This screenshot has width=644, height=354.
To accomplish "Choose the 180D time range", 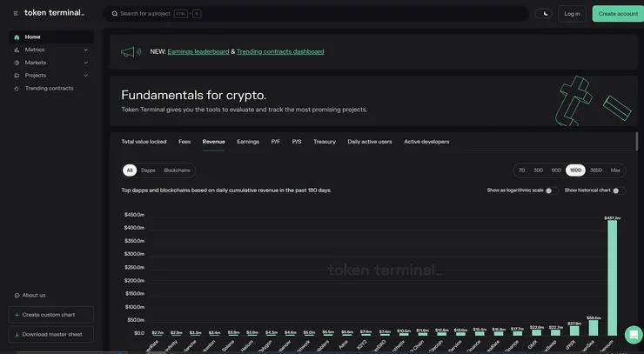I will tap(575, 170).
